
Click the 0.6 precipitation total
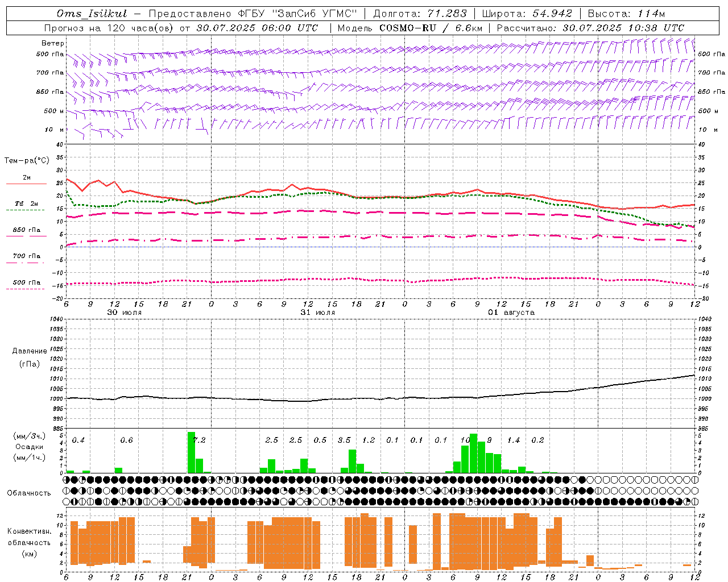click(x=126, y=440)
